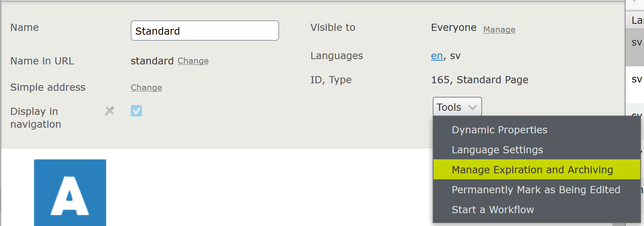Click the La column header on the right

point(636,20)
